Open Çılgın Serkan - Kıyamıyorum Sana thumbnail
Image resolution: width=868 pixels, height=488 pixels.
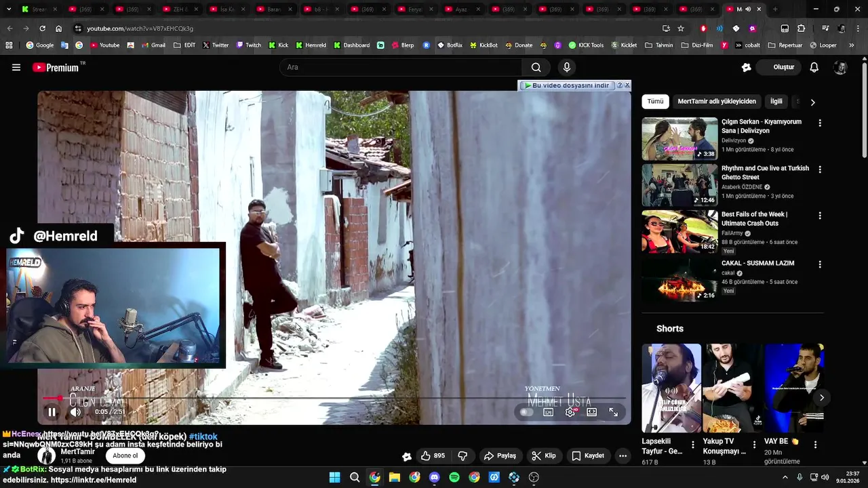[679, 139]
